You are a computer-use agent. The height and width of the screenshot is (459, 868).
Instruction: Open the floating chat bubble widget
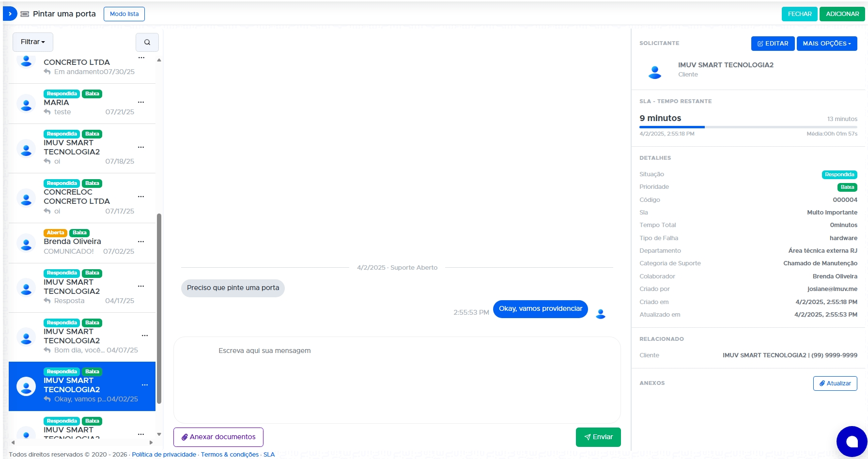pos(852,441)
